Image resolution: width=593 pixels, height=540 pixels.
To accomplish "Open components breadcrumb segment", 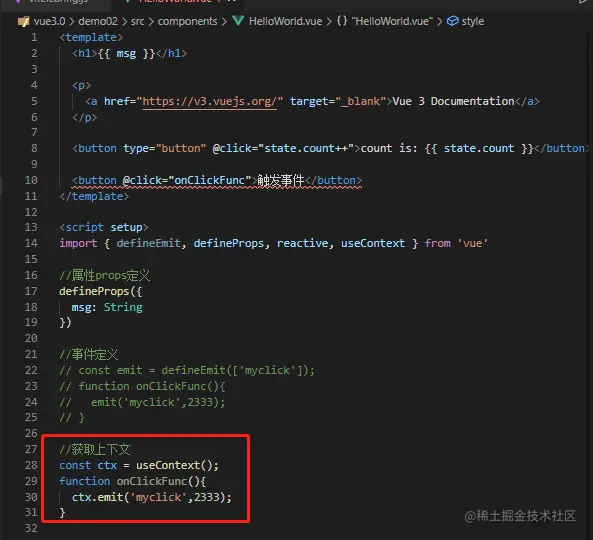I will [188, 21].
